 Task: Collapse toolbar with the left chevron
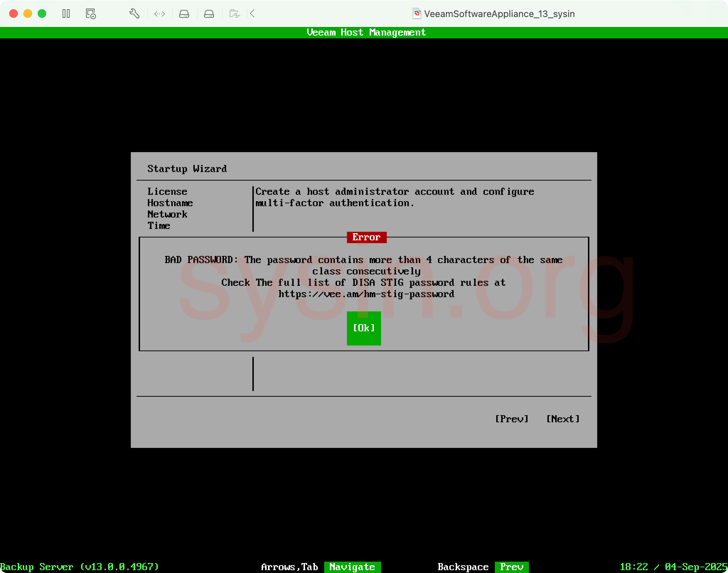252,14
